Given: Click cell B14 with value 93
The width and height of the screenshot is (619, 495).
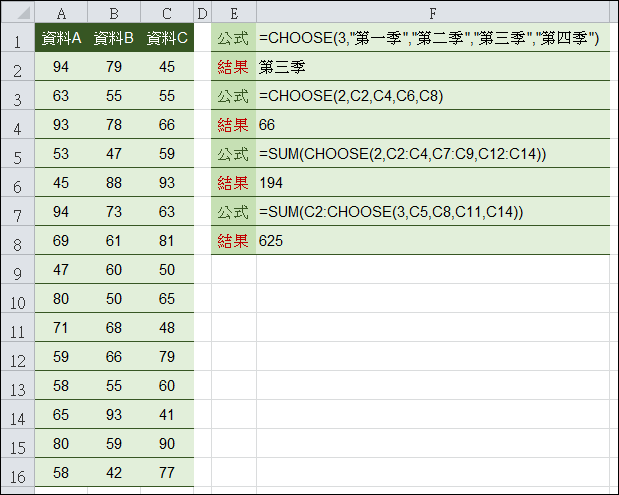Looking at the screenshot, I should click(x=114, y=414).
